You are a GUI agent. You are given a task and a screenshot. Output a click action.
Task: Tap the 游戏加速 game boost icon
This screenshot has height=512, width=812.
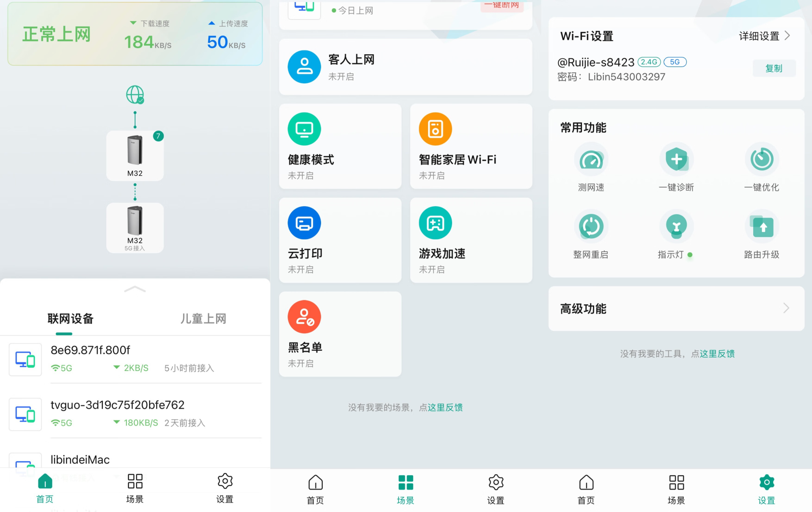pyautogui.click(x=435, y=223)
